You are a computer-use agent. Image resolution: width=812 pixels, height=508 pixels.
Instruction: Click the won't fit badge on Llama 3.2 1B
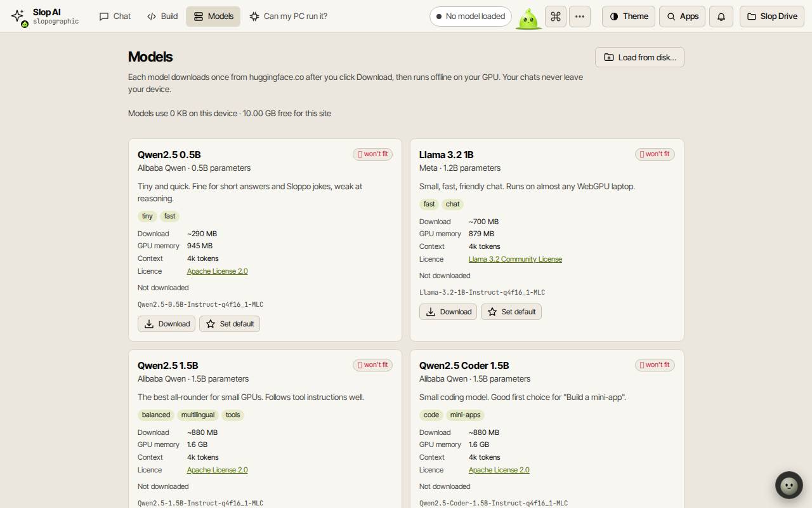(655, 154)
